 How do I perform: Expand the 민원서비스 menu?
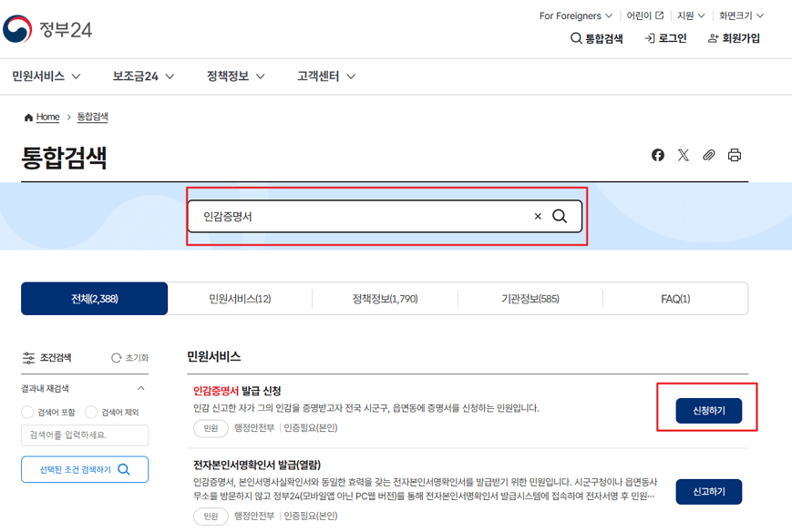click(46, 77)
